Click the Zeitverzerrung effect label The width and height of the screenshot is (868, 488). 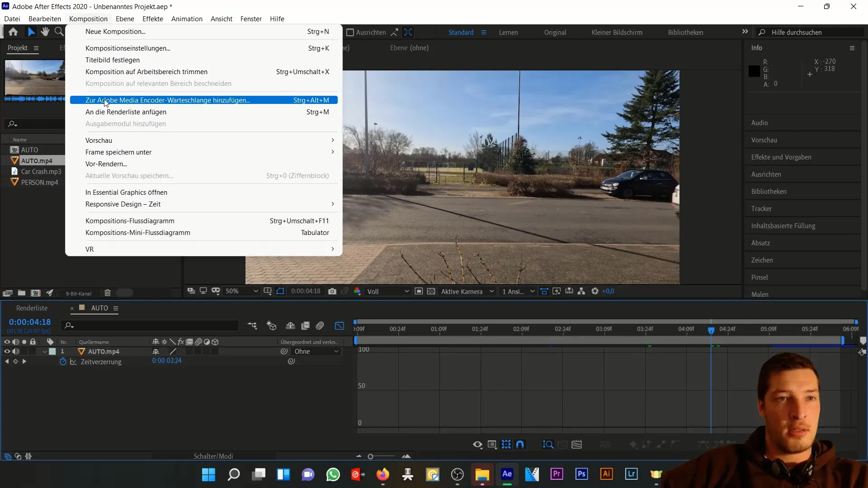tap(101, 361)
